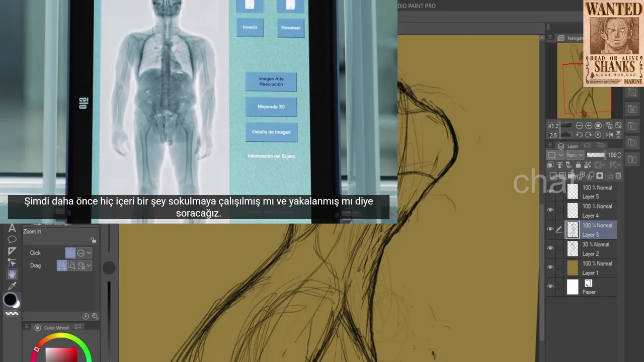
Task: Select Layer 4 in layer list
Action: (591, 211)
